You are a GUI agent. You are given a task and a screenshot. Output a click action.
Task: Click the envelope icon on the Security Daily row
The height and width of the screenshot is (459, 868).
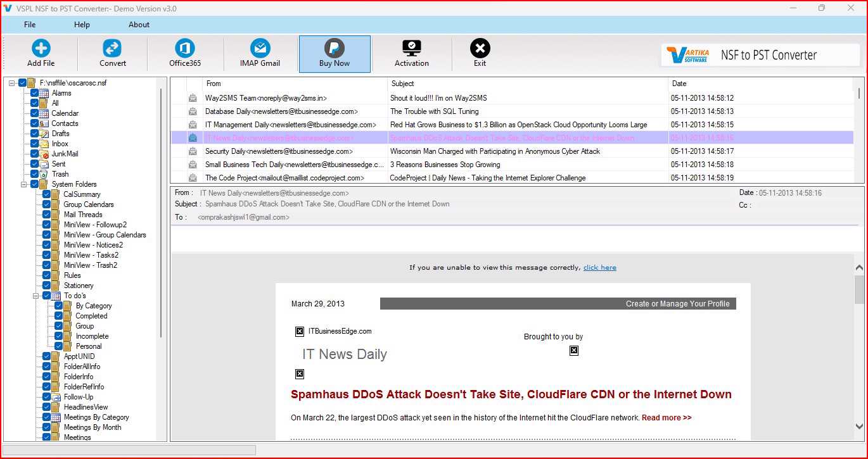[193, 151]
